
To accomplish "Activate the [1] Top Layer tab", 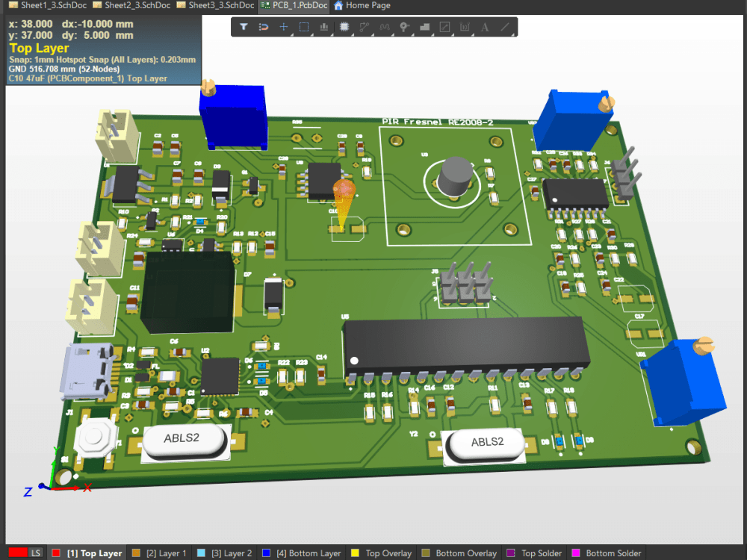I will click(87, 553).
